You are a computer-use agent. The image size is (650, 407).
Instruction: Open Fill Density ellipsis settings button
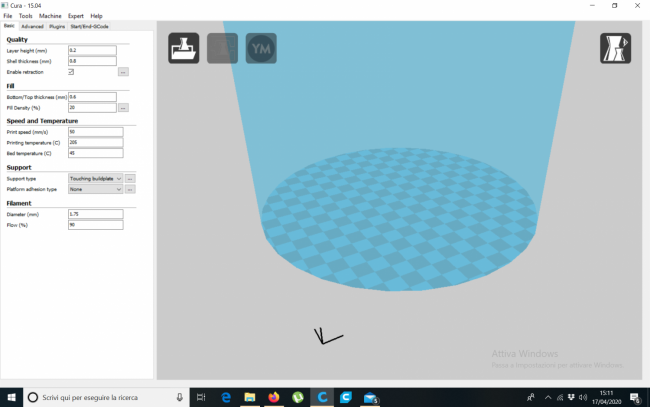(x=123, y=108)
